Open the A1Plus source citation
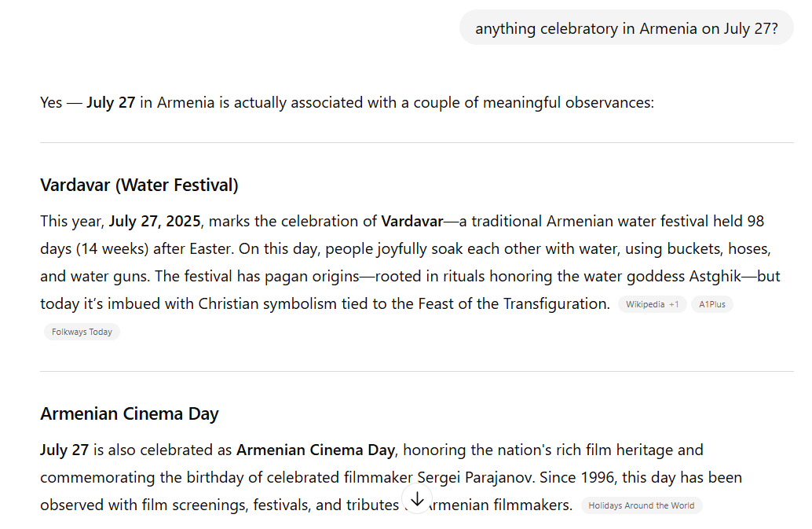 pyautogui.click(x=711, y=304)
